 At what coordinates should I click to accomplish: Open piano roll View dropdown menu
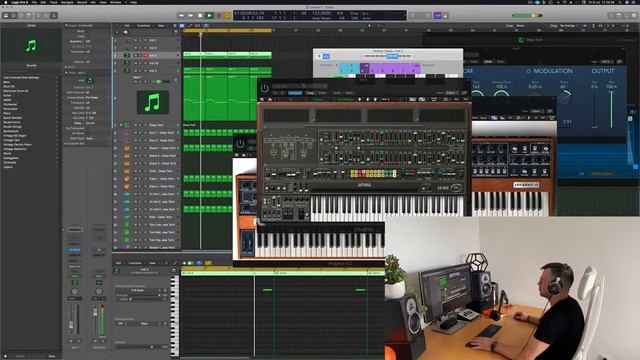(152, 263)
